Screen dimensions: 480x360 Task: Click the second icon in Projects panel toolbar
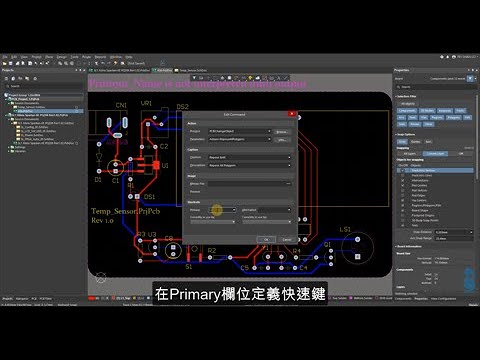pyautogui.click(x=13, y=79)
